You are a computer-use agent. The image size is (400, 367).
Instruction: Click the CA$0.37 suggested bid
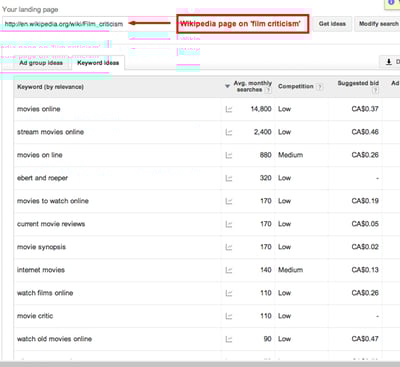[365, 109]
